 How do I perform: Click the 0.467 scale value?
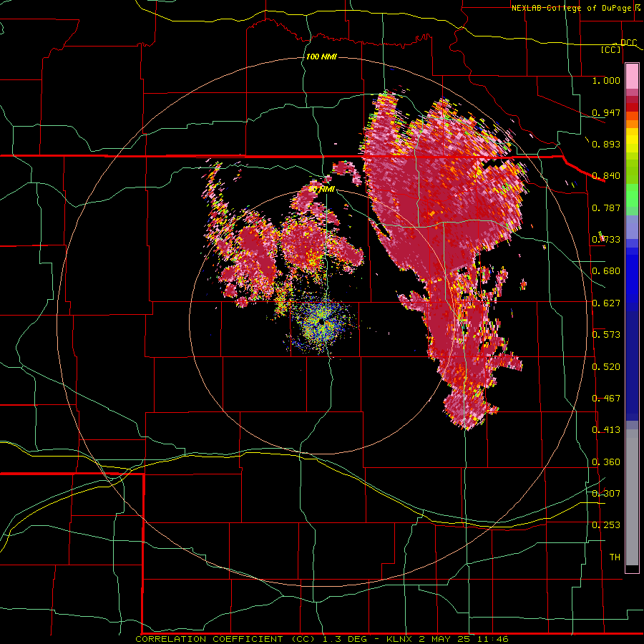(606, 399)
